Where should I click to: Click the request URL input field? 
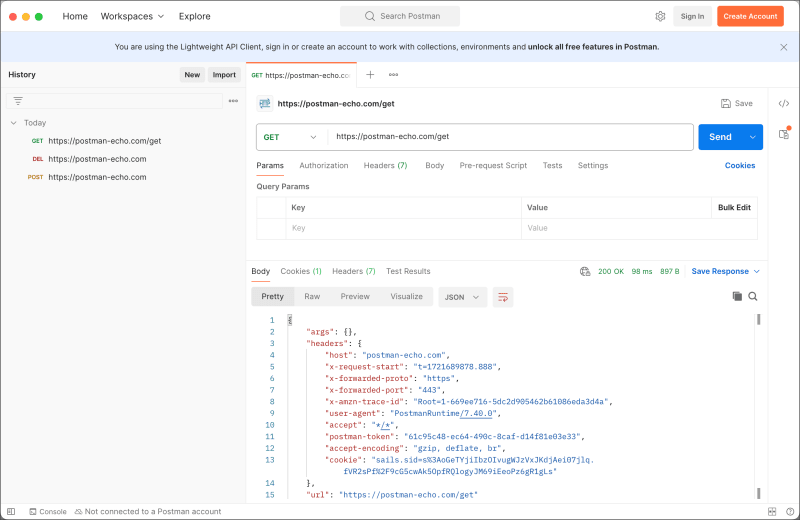510,137
